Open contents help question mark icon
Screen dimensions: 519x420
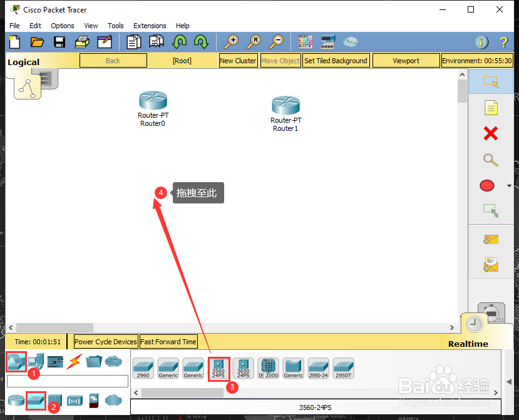pos(503,42)
